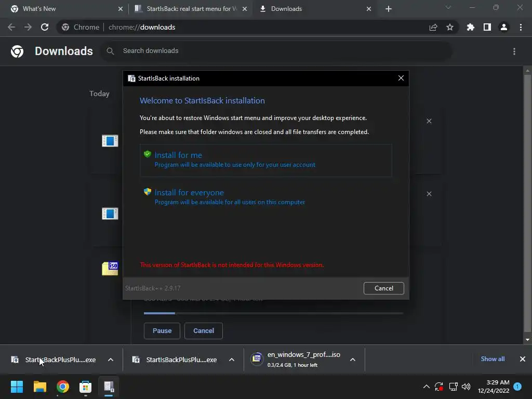Open Downloads page three-dot menu

(514, 51)
